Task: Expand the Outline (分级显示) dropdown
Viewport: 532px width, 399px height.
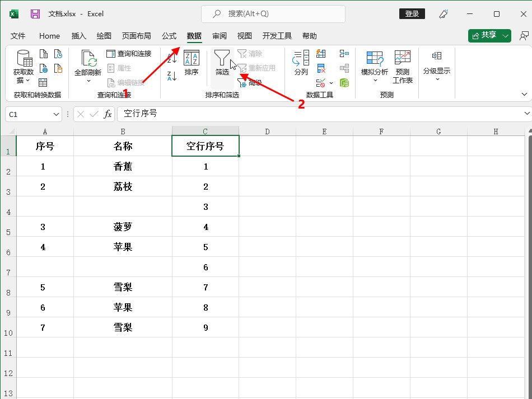Action: [436, 79]
